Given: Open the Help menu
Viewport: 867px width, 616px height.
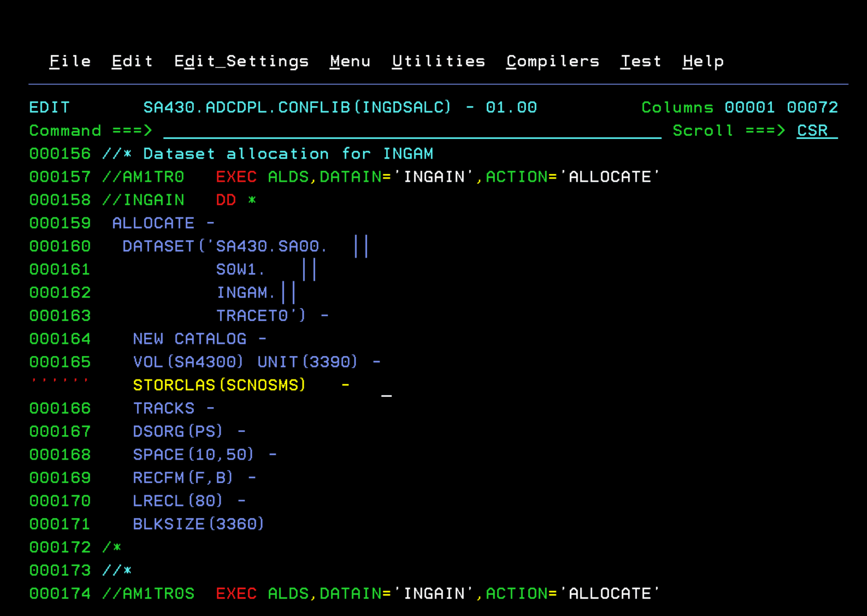Looking at the screenshot, I should click(703, 61).
